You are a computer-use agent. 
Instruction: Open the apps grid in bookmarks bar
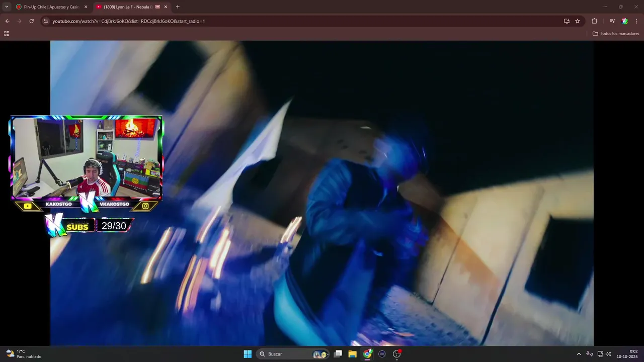[x=7, y=34]
